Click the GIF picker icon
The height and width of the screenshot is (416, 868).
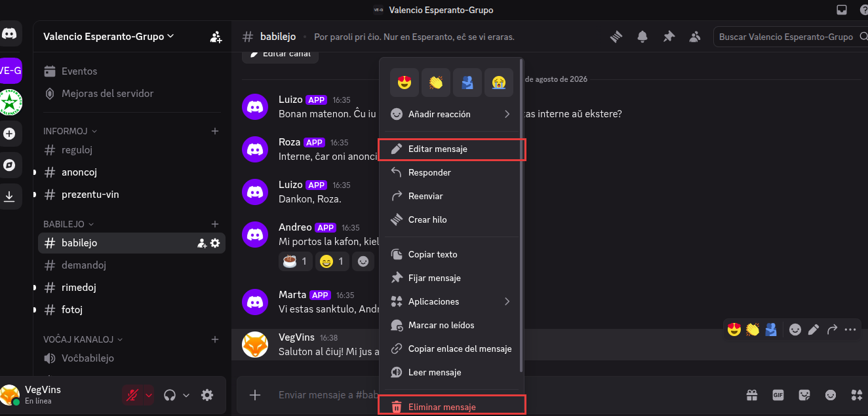(x=778, y=395)
